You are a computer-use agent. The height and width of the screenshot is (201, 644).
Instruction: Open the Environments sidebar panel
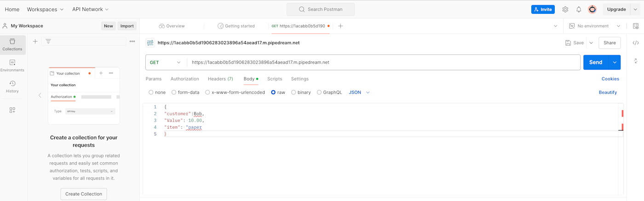(12, 65)
